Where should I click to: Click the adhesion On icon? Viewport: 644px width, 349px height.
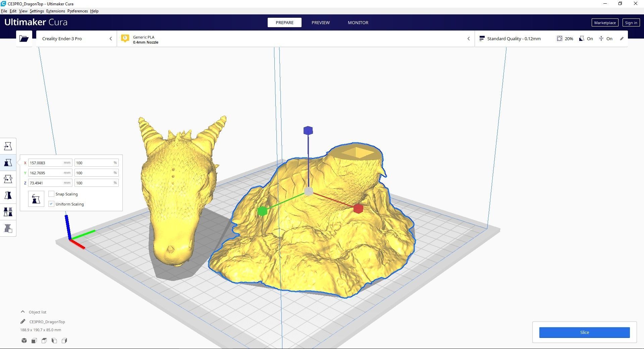point(601,39)
